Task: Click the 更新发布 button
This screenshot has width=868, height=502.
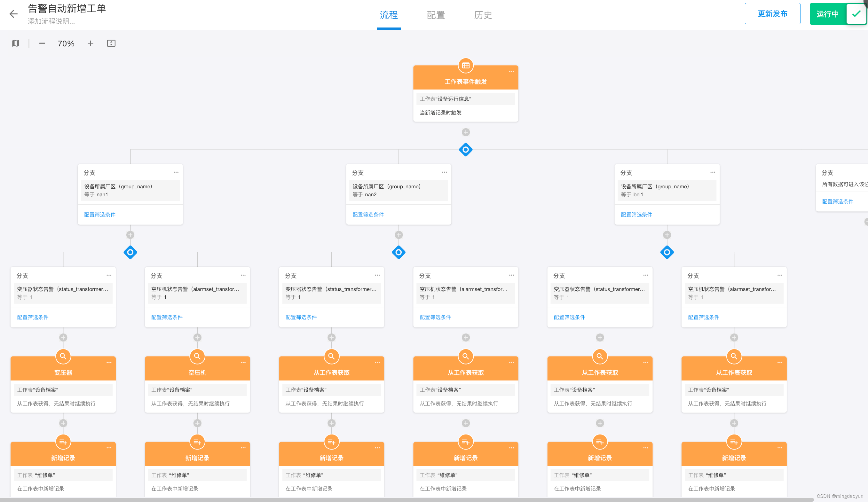Action: [773, 14]
